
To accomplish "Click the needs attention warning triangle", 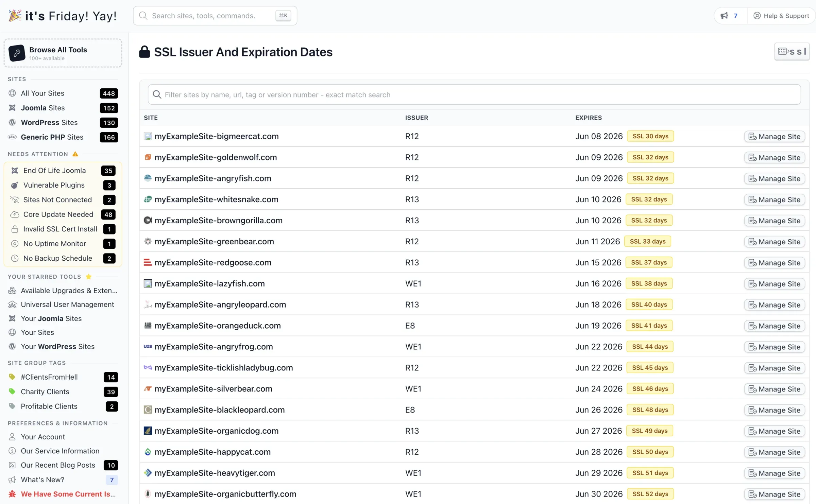I will (x=75, y=154).
